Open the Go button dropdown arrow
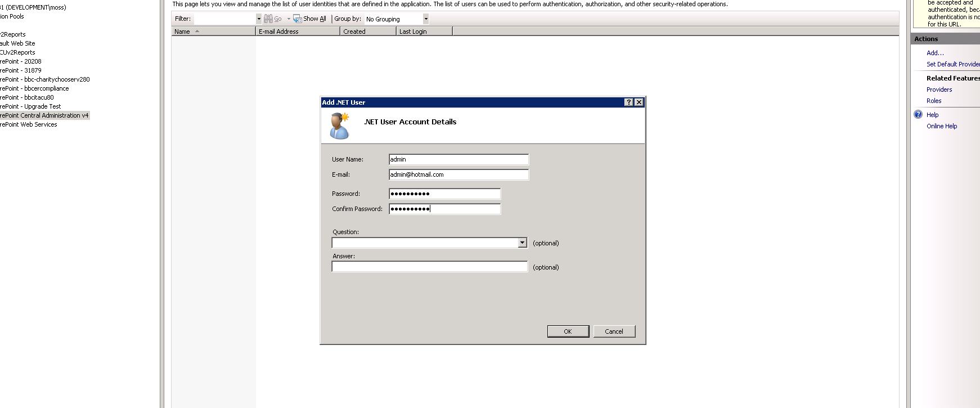This screenshot has height=408, width=980. 289,19
